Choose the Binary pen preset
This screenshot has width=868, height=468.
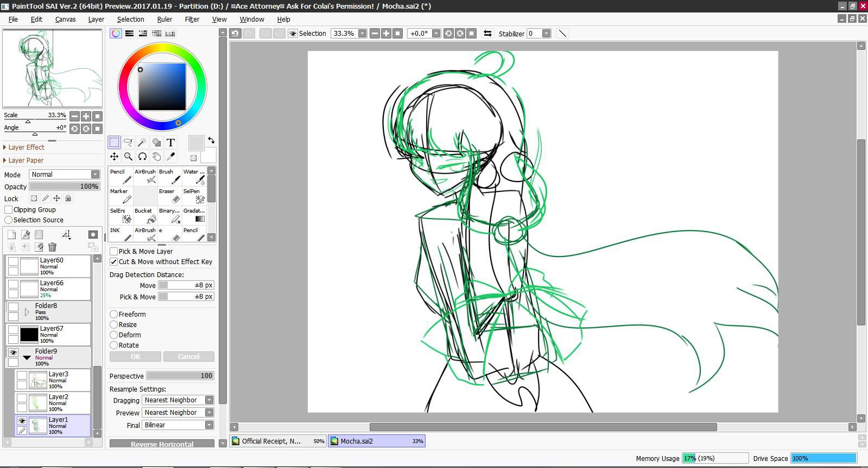(169, 215)
